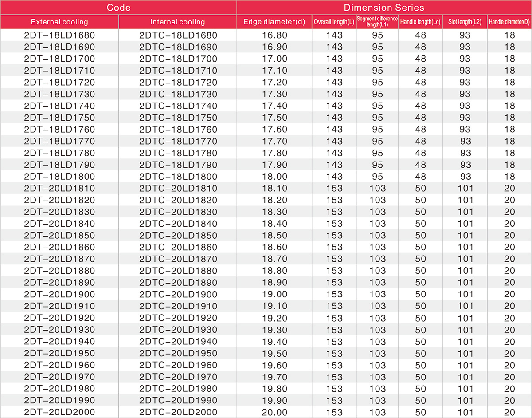Click the Edge diameter(d) column header
Screen dimensions: 532x418
274,22
